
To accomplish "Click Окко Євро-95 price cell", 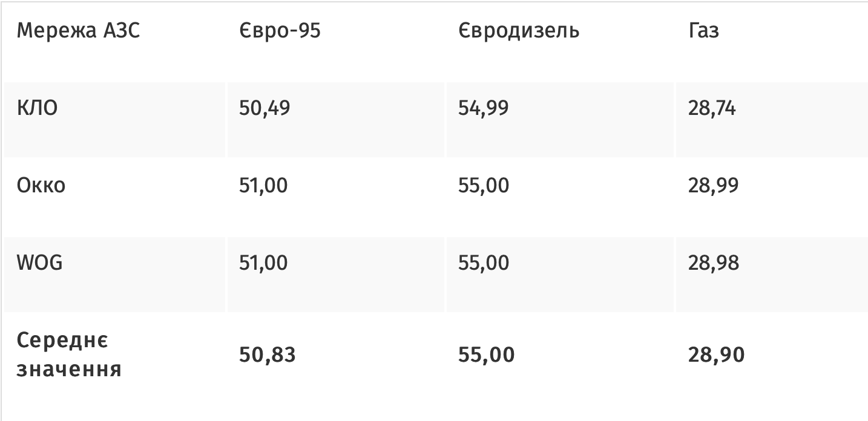I will click(x=263, y=186).
